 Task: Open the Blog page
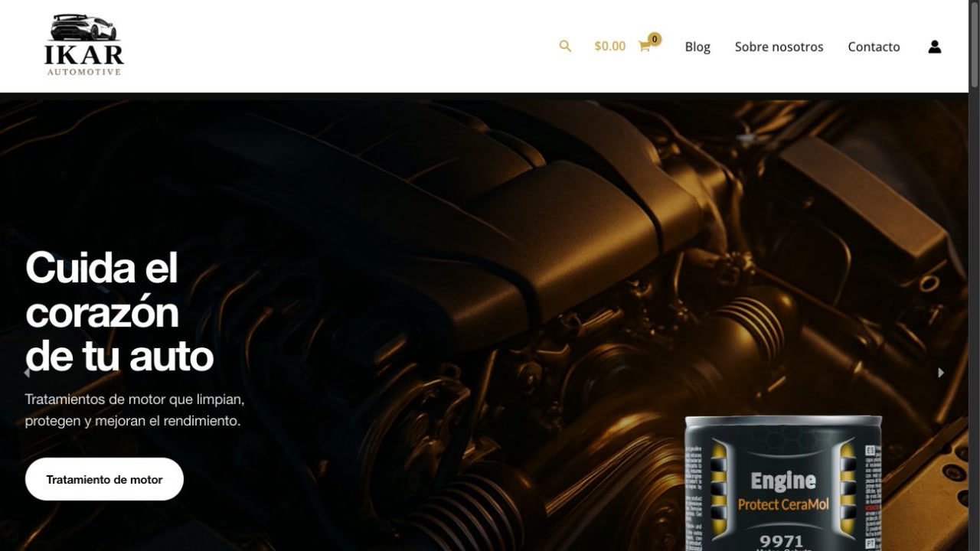point(697,47)
